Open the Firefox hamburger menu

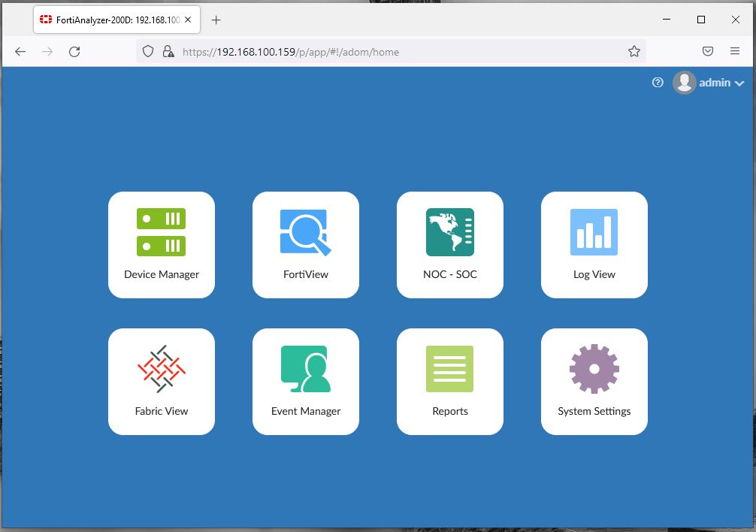click(735, 51)
